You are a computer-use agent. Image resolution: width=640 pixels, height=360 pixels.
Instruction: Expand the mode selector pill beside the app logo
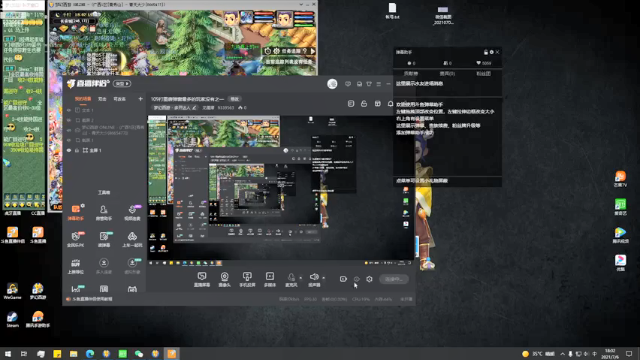tap(122, 84)
